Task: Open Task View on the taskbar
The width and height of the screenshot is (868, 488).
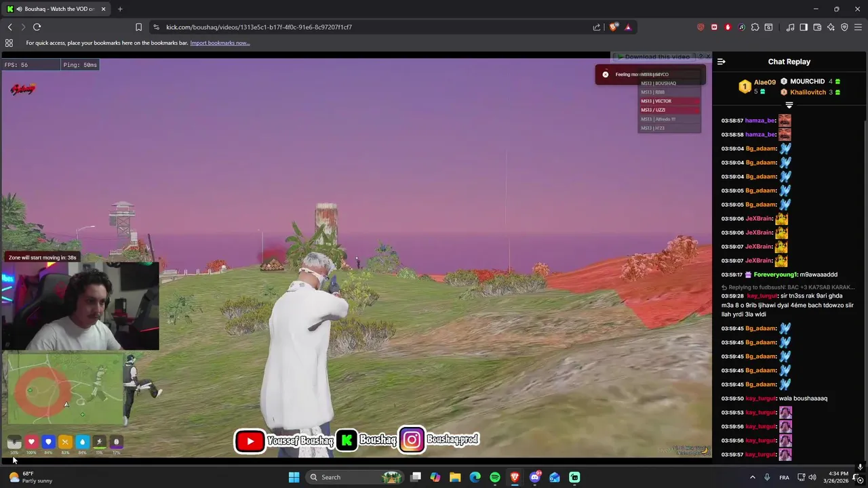Action: [x=416, y=477]
